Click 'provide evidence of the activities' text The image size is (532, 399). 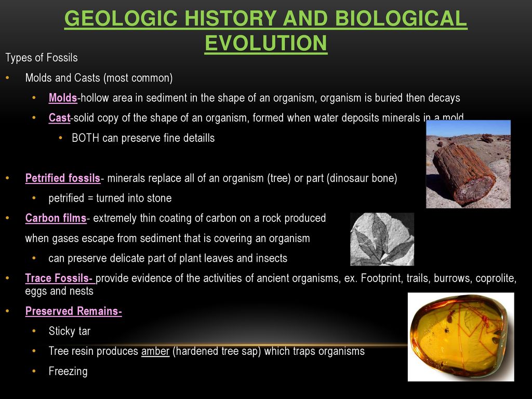point(306,278)
